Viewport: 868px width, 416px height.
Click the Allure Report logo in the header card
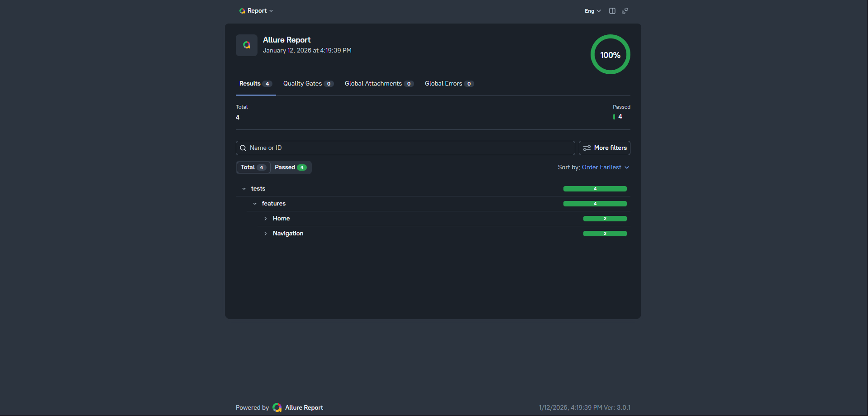tap(246, 45)
